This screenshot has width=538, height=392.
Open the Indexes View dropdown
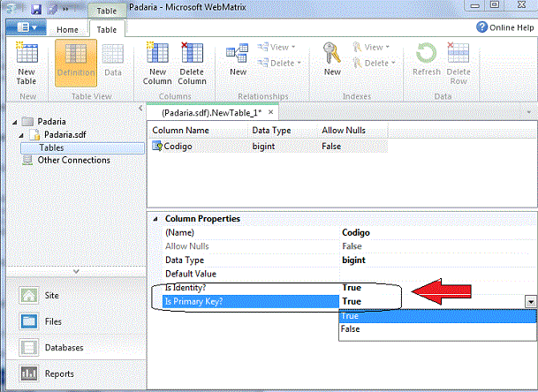tap(371, 47)
